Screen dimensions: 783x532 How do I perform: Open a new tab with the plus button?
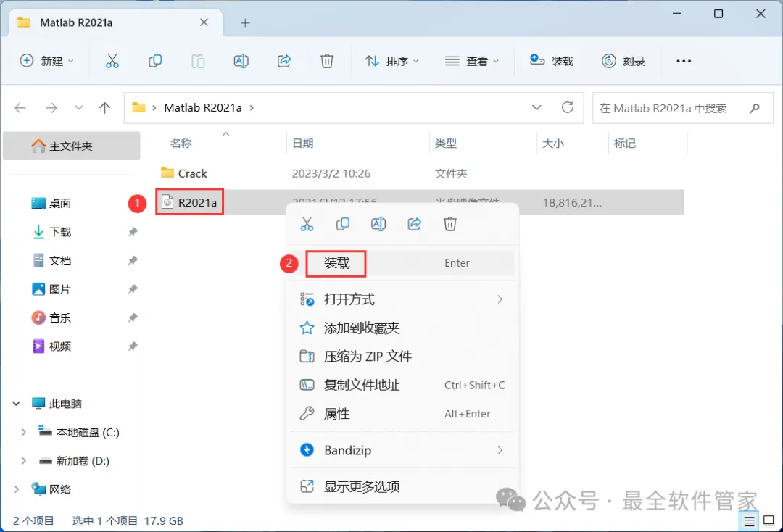(x=245, y=23)
